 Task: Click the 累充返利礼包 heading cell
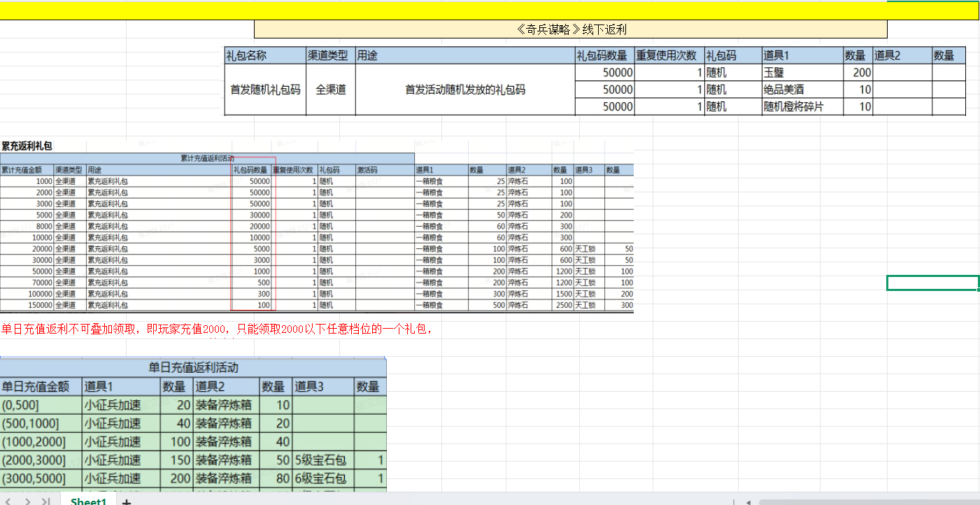[x=27, y=146]
